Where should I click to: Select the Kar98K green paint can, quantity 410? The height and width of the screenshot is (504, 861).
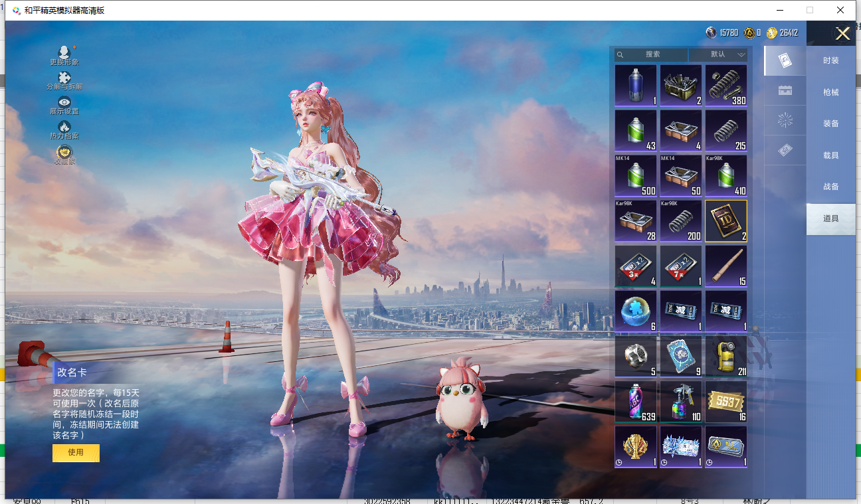726,176
